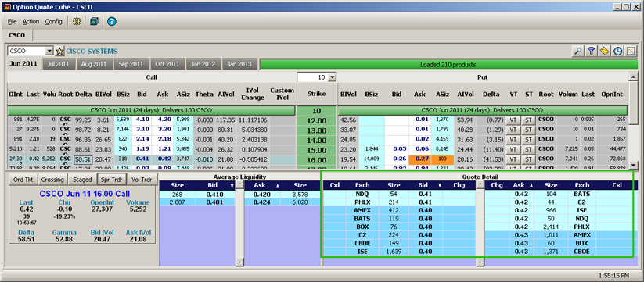
Task: Click the Staged button
Action: pos(82,179)
